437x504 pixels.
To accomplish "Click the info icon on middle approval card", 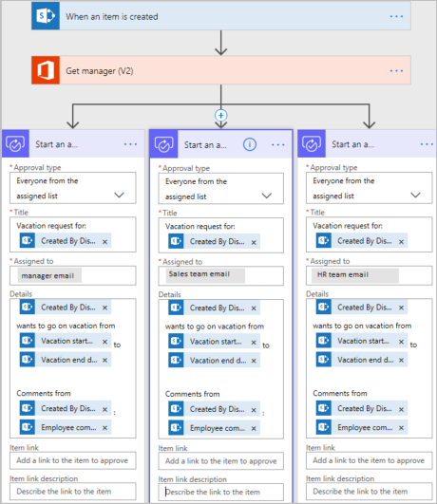I will click(250, 144).
